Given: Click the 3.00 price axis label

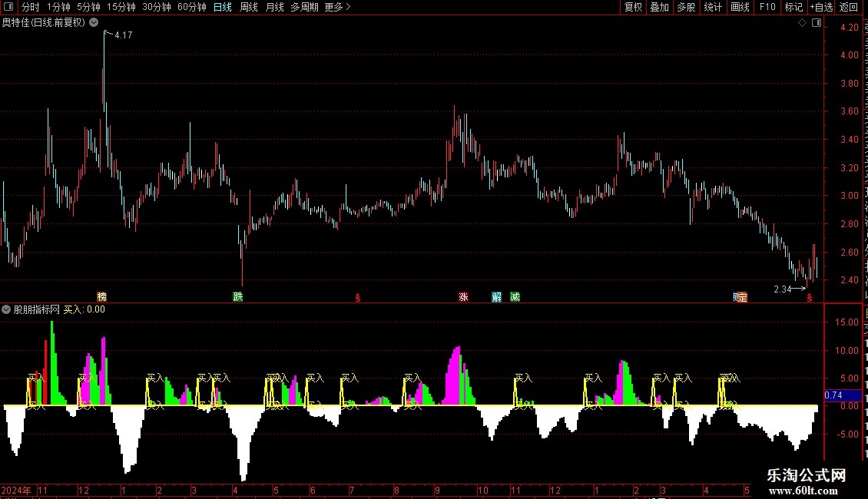Looking at the screenshot, I should click(x=849, y=195).
